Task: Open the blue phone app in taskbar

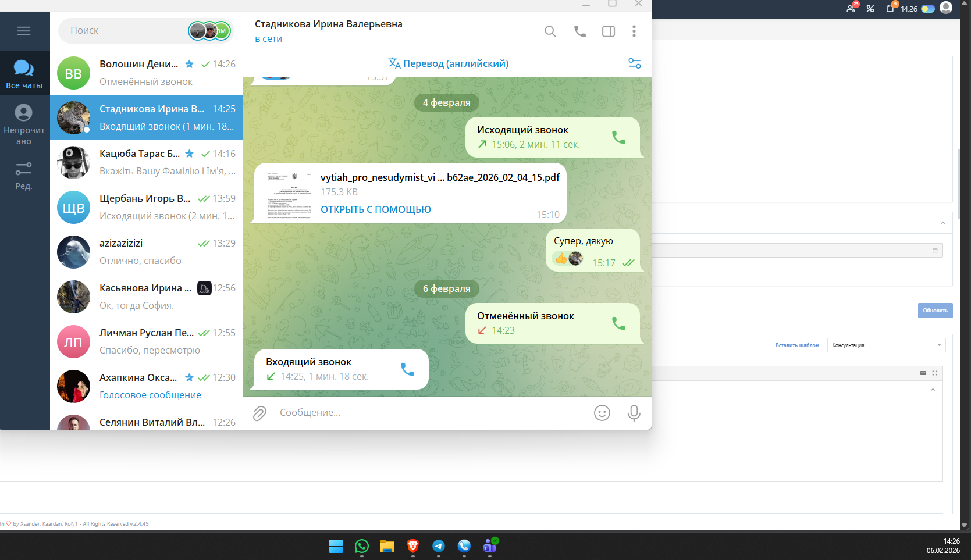Action: click(464, 546)
